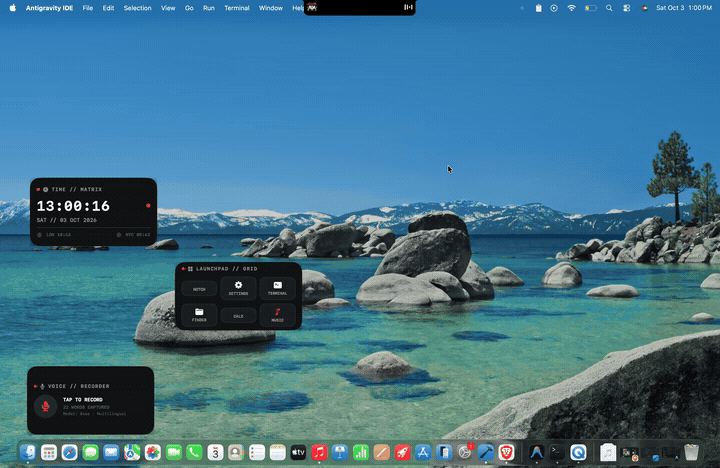720x468 pixels.
Task: Open Numbers from the Dock
Action: [360, 452]
